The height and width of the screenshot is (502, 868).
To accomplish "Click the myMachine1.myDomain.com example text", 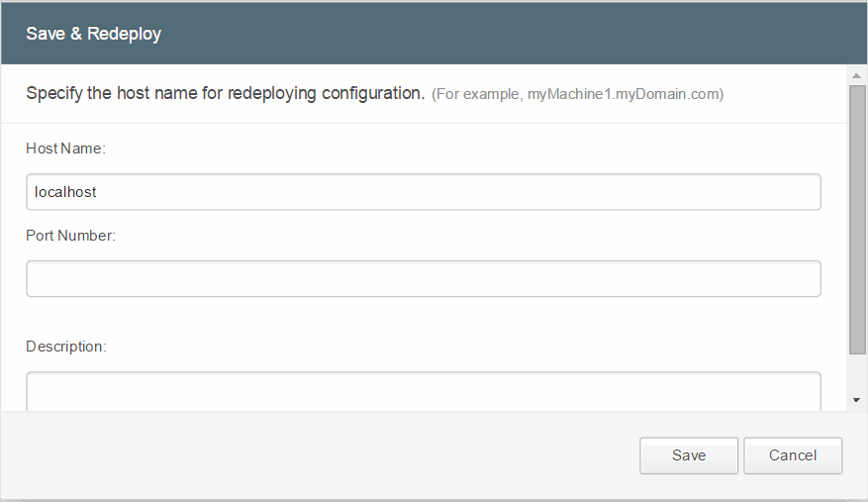I will (x=623, y=94).
